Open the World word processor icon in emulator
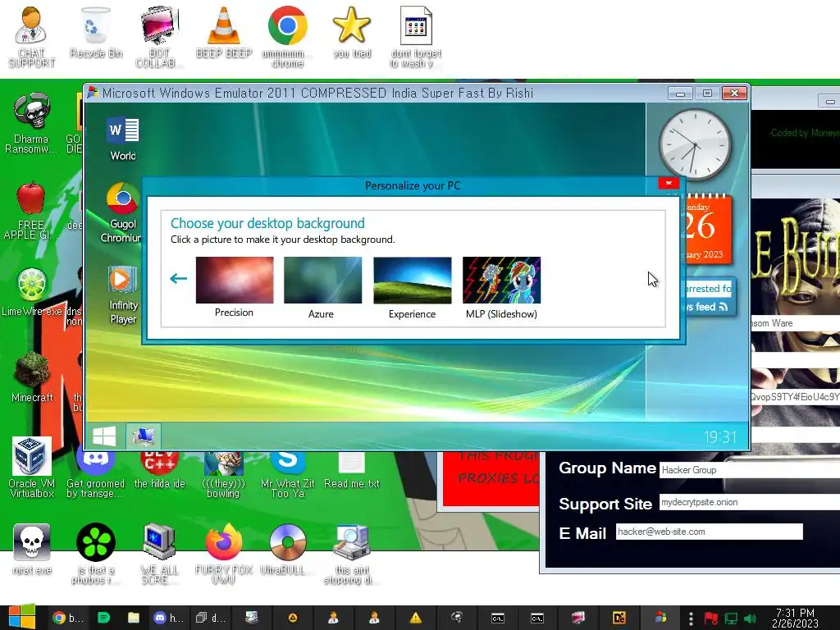840x630 pixels. pyautogui.click(x=123, y=138)
